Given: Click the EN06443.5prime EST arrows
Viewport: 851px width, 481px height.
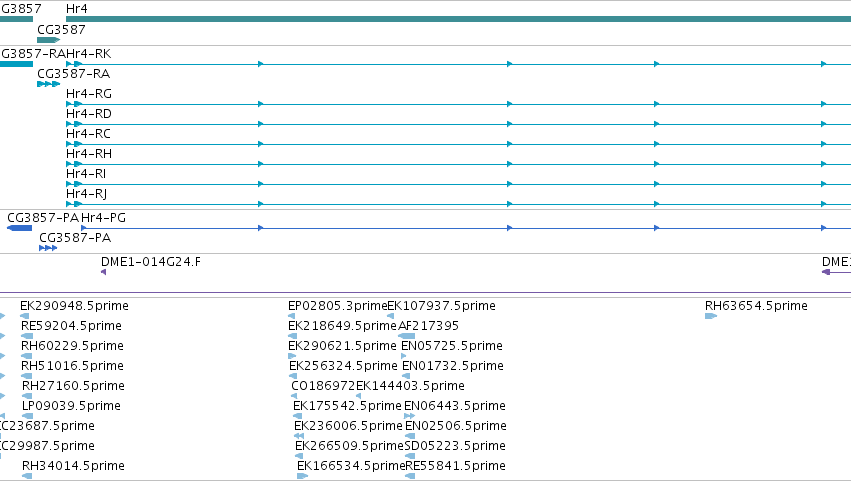Looking at the screenshot, I should pos(410,416).
